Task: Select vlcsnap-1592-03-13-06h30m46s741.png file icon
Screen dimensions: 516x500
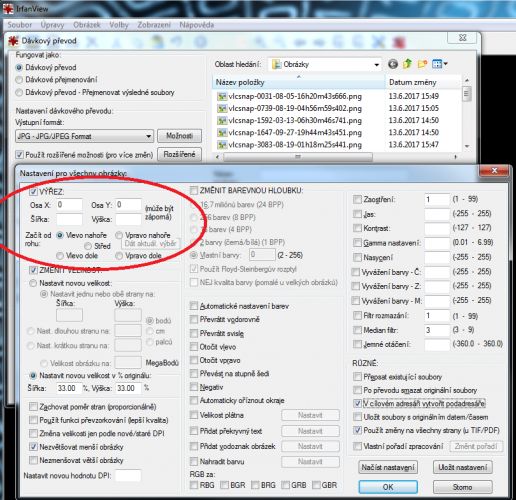Action: click(x=222, y=120)
